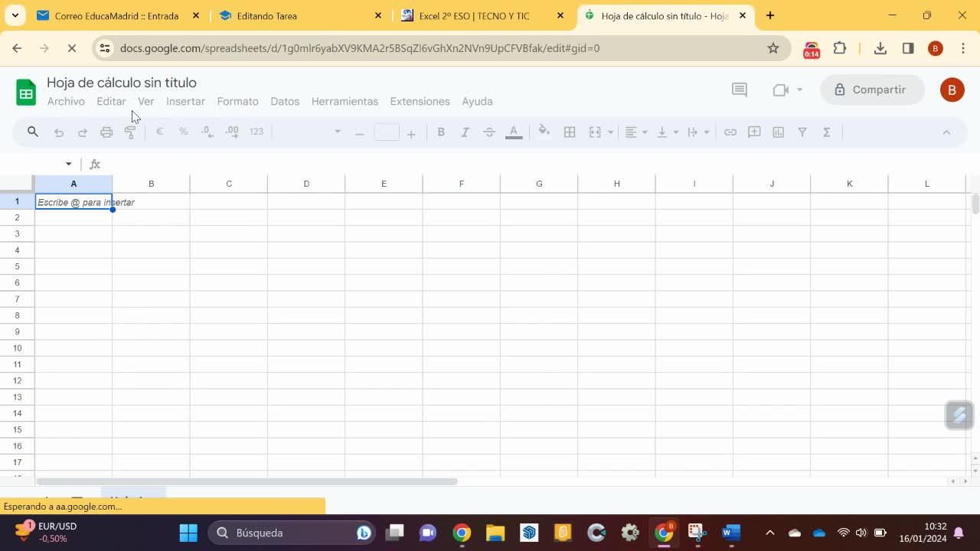The width and height of the screenshot is (980, 551).
Task: Pick text color with underlined A
Action: (514, 132)
